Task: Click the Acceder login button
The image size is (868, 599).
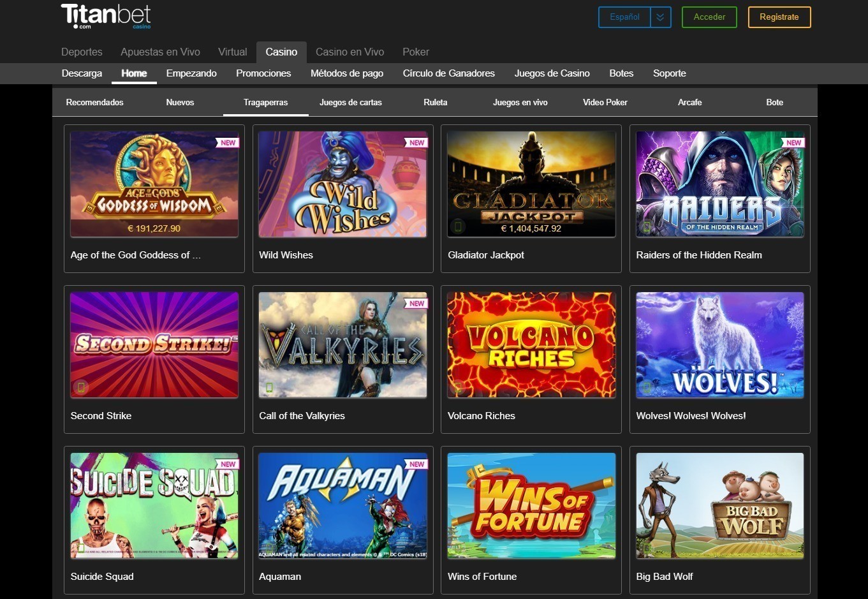Action: (x=709, y=17)
